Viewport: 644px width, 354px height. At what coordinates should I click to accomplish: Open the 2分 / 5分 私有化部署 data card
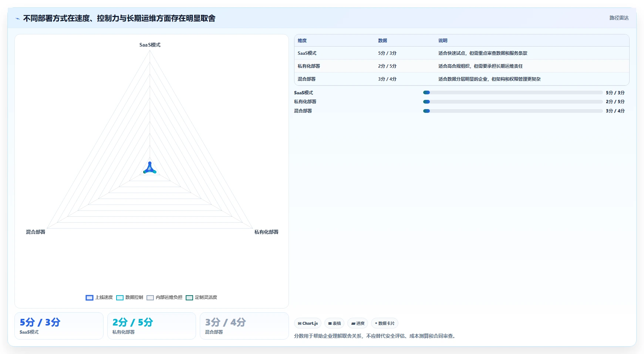pyautogui.click(x=152, y=326)
